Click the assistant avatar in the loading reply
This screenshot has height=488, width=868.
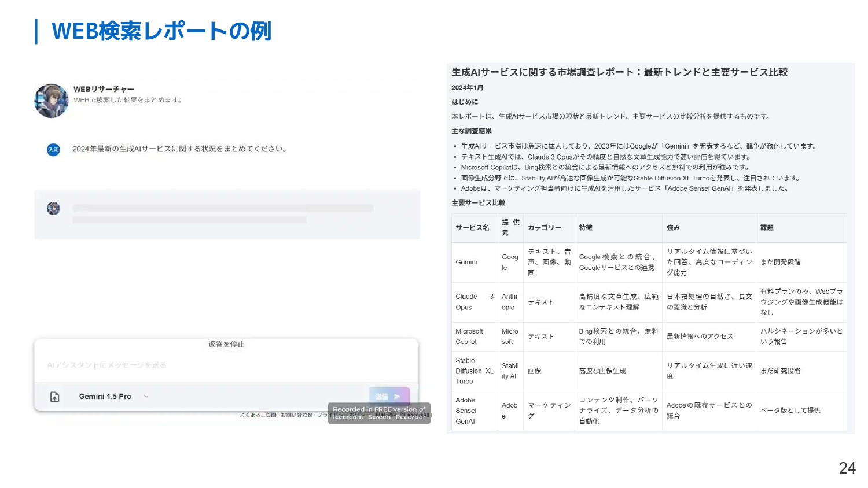[53, 208]
